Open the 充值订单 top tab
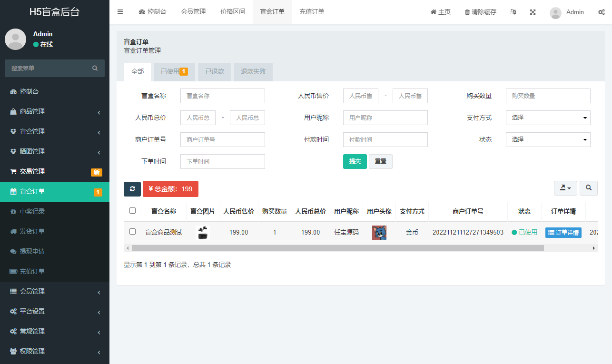This screenshot has height=364, width=612. [x=312, y=12]
